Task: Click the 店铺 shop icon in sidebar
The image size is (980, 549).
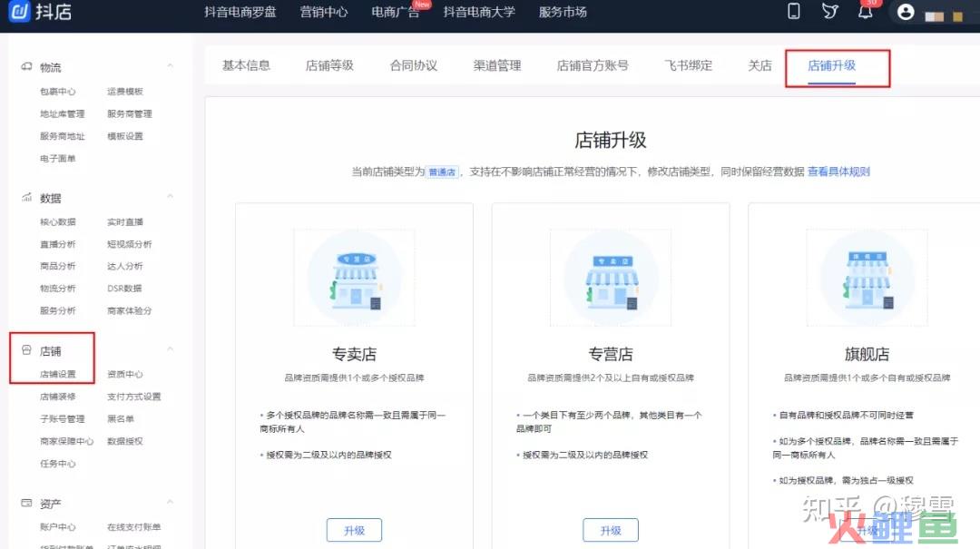Action: (26, 350)
